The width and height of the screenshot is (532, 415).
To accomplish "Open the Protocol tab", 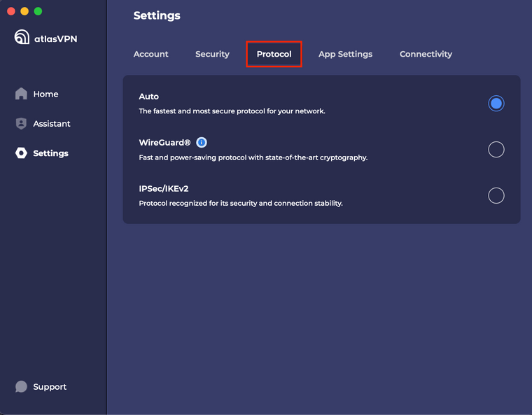I will tap(274, 54).
